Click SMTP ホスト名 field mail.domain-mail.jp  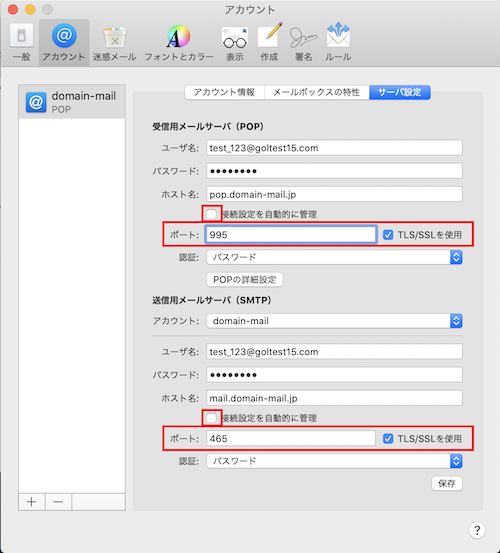tap(334, 398)
